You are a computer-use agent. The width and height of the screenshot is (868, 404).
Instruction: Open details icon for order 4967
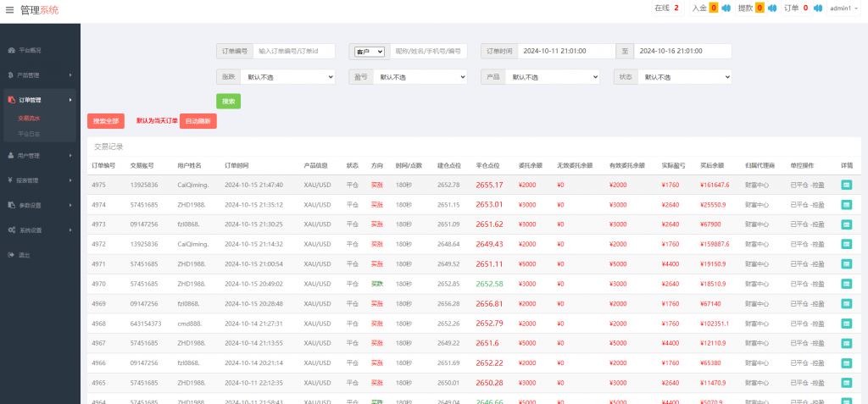pyautogui.click(x=847, y=343)
